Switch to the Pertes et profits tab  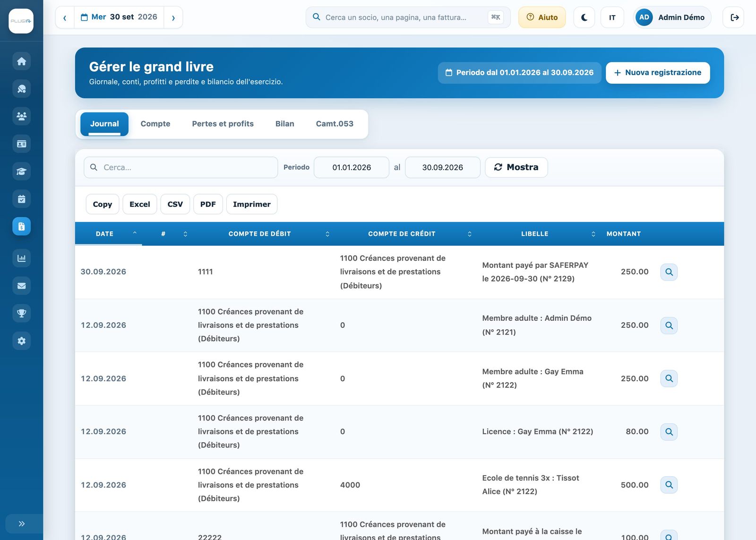[x=223, y=124]
